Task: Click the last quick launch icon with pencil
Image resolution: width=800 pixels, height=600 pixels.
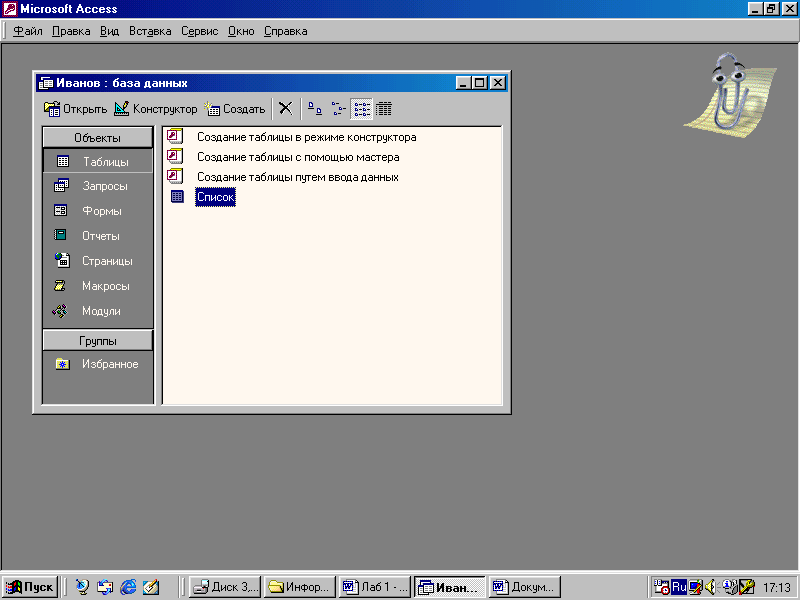Action: (x=151, y=587)
